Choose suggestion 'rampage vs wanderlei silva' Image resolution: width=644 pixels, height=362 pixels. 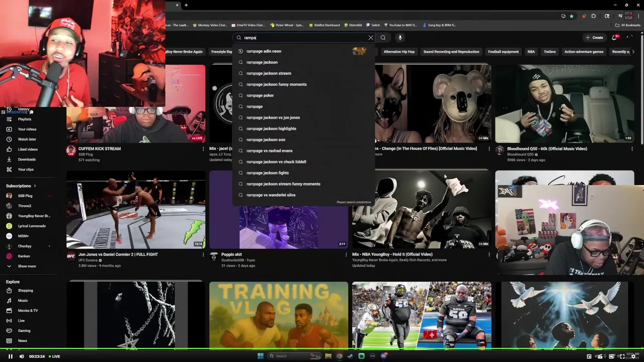304,195
